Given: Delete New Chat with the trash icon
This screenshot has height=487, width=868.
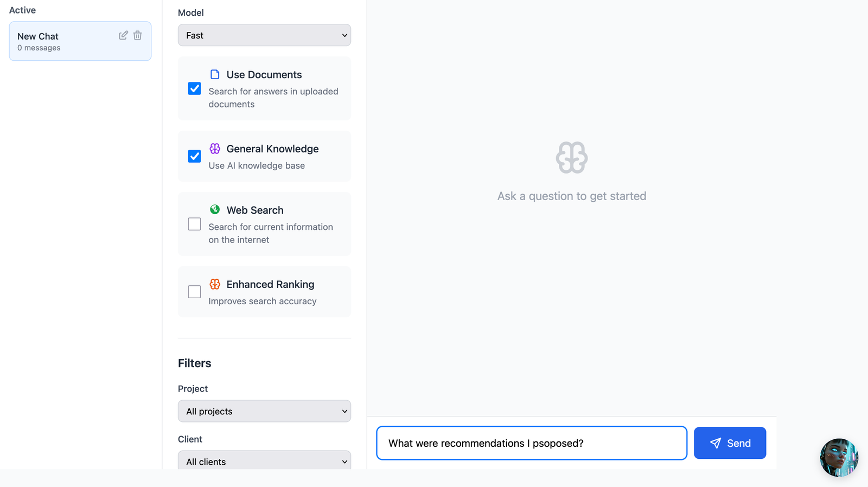Looking at the screenshot, I should click(x=138, y=35).
